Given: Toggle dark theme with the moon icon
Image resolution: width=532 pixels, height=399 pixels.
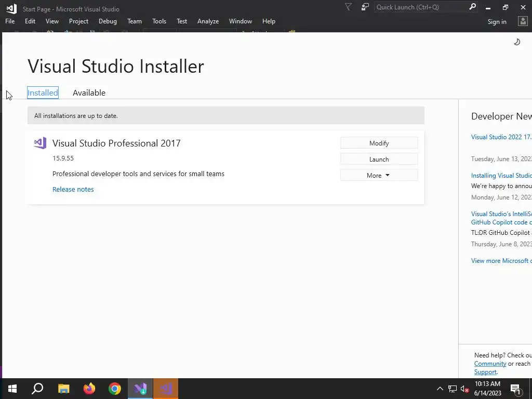Looking at the screenshot, I should click(517, 42).
